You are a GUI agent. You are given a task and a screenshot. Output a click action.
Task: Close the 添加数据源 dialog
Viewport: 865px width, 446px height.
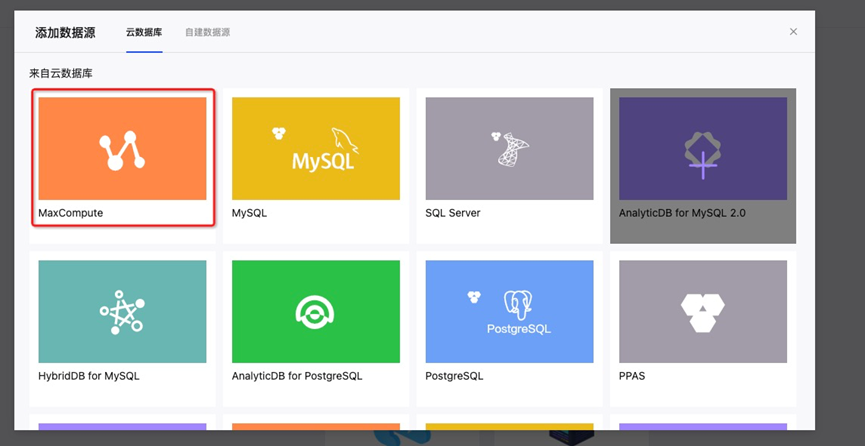pyautogui.click(x=793, y=32)
